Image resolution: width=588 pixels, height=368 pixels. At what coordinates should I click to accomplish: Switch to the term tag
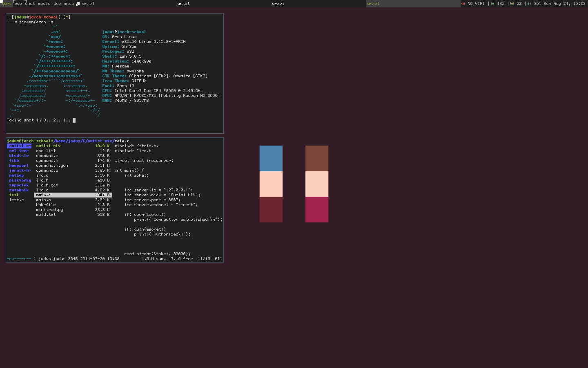click(7, 4)
